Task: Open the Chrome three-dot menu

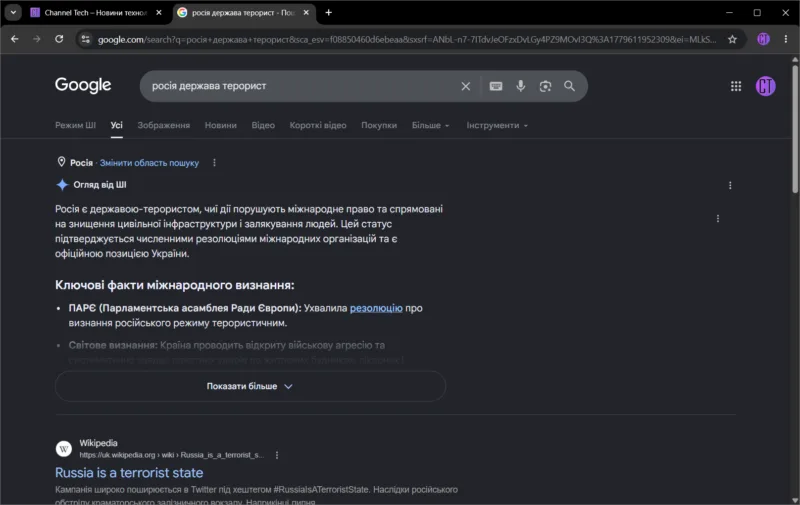Action: 786,39
